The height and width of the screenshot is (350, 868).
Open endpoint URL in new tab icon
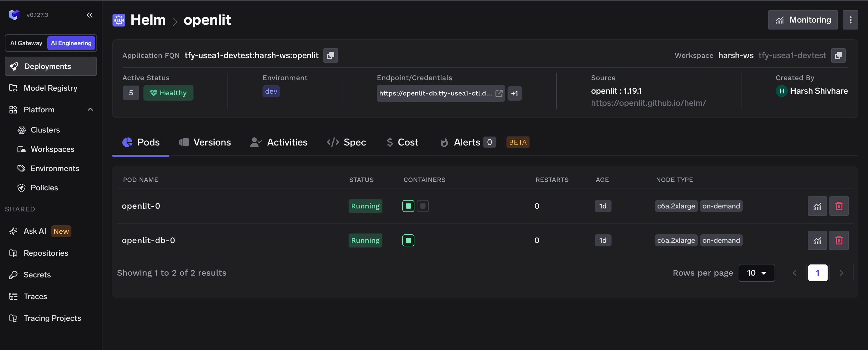click(x=499, y=93)
